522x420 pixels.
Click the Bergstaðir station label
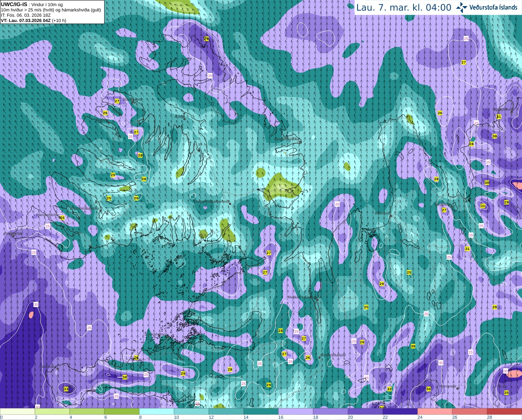coord(442,205)
